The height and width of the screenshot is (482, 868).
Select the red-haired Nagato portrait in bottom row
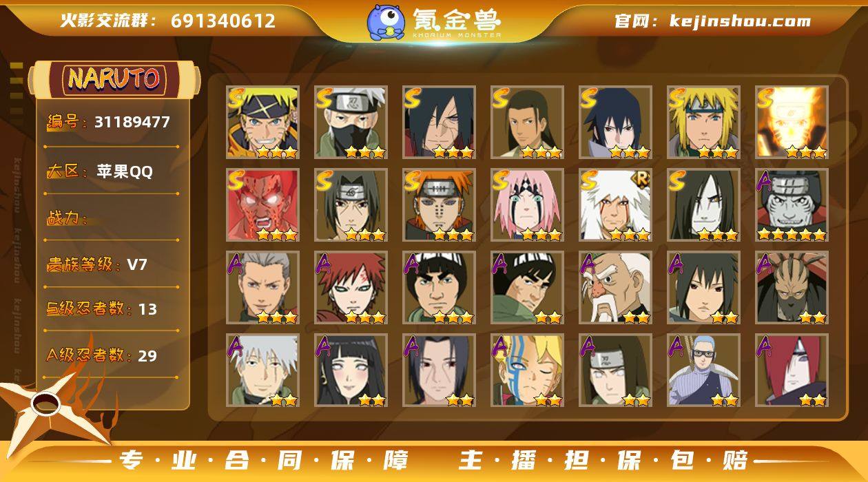point(792,370)
